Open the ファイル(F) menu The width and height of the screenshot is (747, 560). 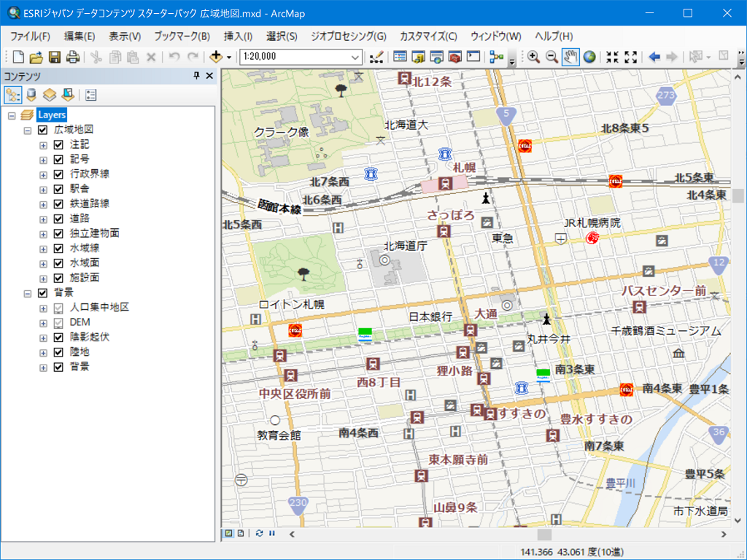click(x=30, y=36)
